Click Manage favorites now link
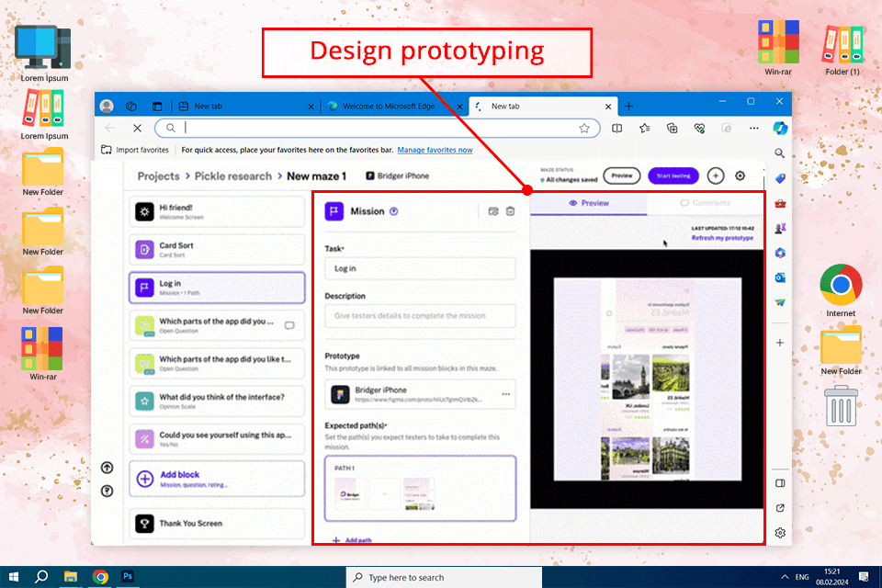This screenshot has width=882, height=588. 435,150
